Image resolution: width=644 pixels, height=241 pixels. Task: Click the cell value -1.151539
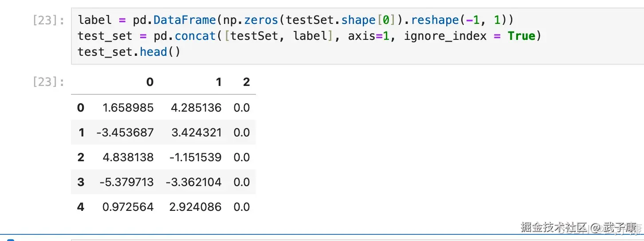193,157
